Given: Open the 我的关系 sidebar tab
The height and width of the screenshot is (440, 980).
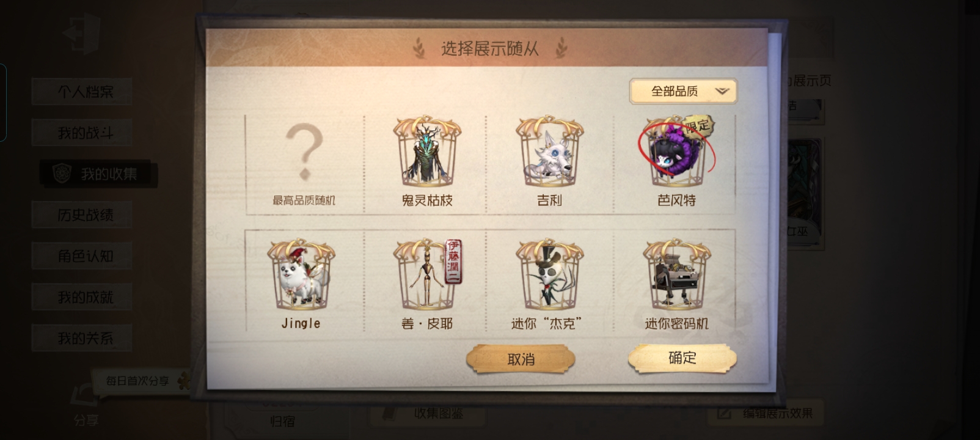Looking at the screenshot, I should point(85,338).
